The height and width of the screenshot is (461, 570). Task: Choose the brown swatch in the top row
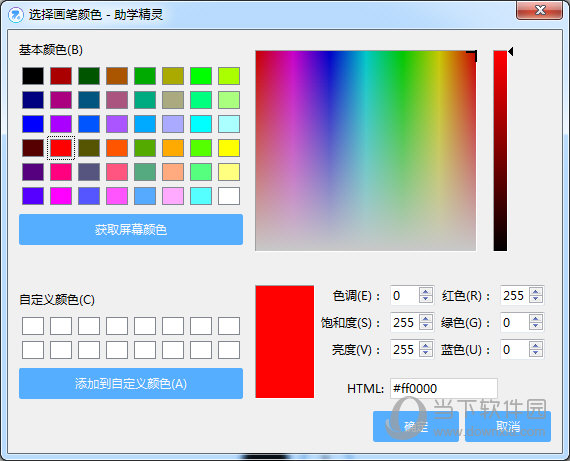pos(117,76)
